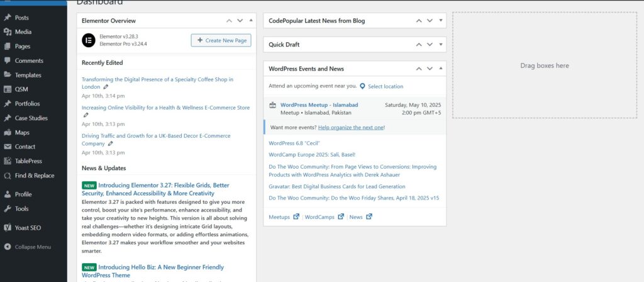Edit the Specialty Coffee Shop post pencil icon
The width and height of the screenshot is (644, 282).
point(106,87)
